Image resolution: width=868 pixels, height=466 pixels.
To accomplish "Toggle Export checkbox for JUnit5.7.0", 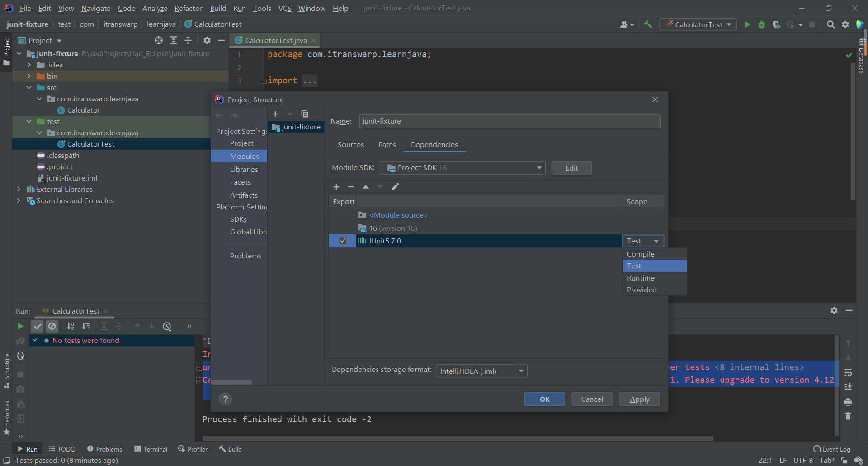I will click(x=343, y=241).
